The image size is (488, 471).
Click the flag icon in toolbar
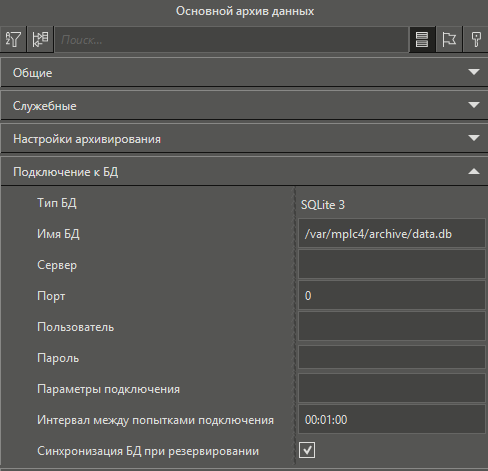(449, 39)
